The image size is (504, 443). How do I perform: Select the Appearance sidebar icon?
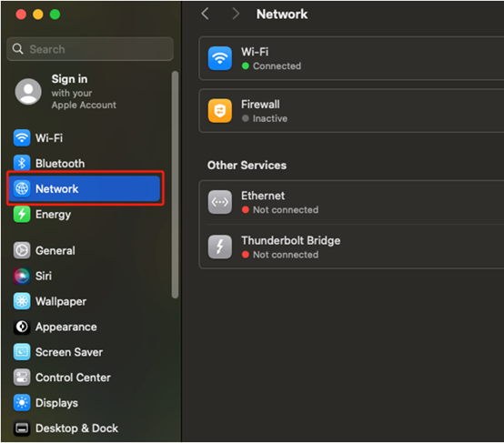click(22, 327)
